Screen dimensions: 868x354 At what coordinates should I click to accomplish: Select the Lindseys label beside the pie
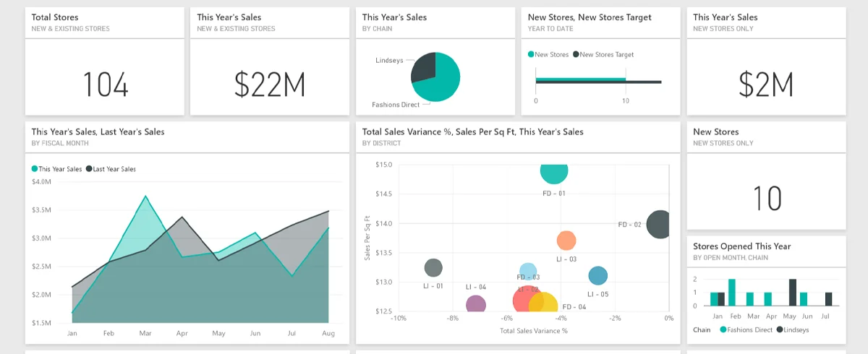[x=390, y=60]
